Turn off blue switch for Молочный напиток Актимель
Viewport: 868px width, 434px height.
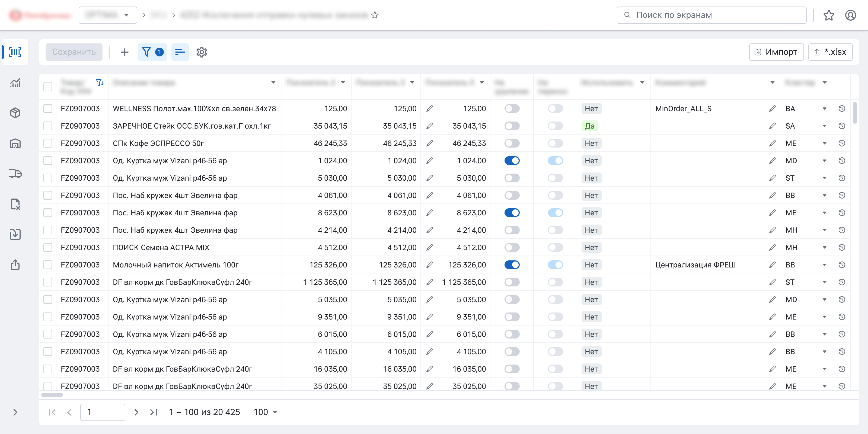(x=512, y=265)
